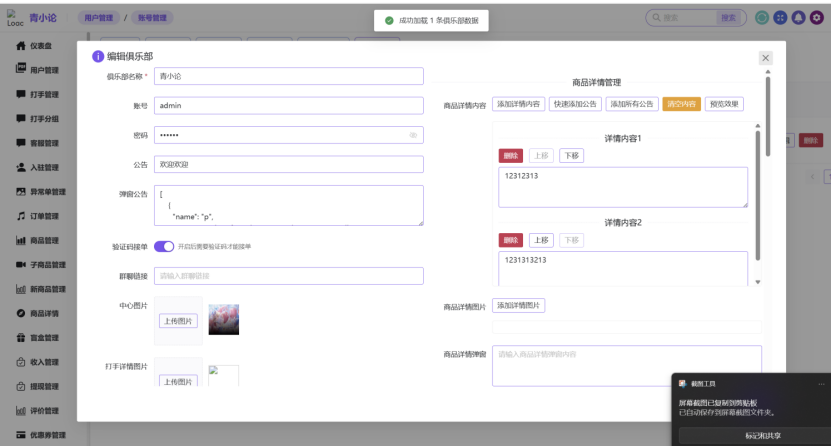Focus the 账号 input containing admin
831x446 pixels.
(289, 105)
